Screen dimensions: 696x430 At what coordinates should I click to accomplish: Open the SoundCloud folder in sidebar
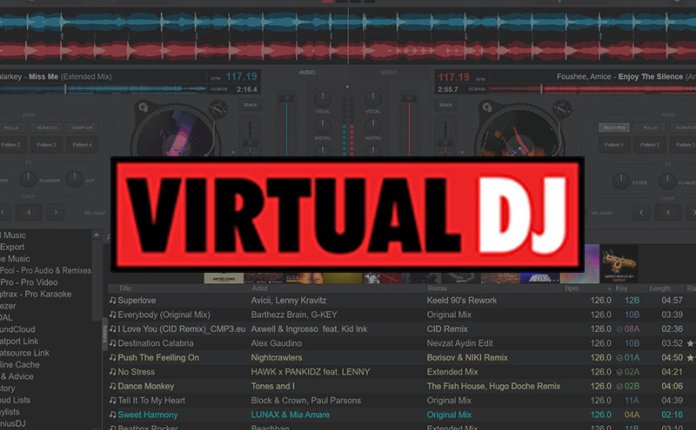click(x=18, y=329)
